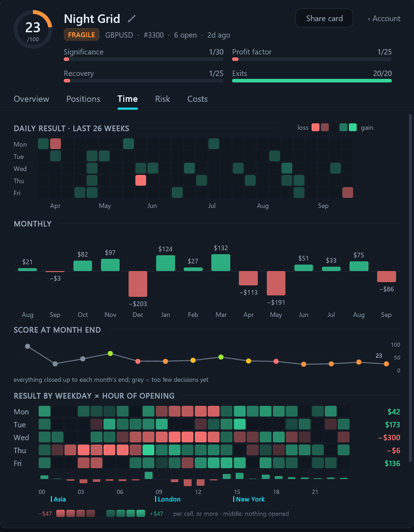Click the March $132 monthly bar
Screen dimensions: 414x532
coord(221,262)
